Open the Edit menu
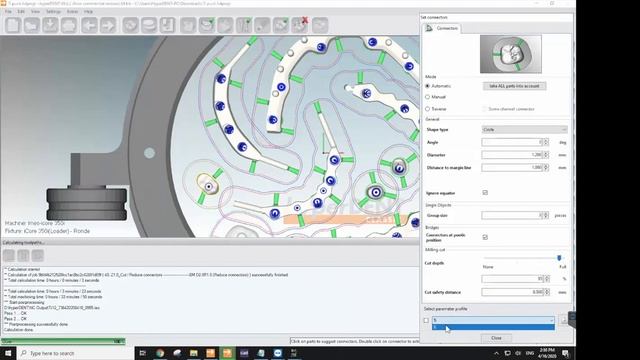 click(x=21, y=11)
